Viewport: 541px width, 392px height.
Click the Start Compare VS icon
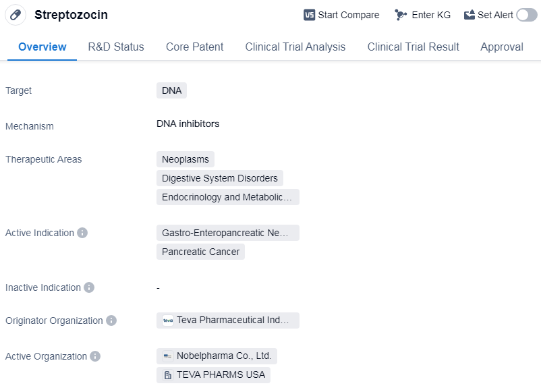point(310,15)
